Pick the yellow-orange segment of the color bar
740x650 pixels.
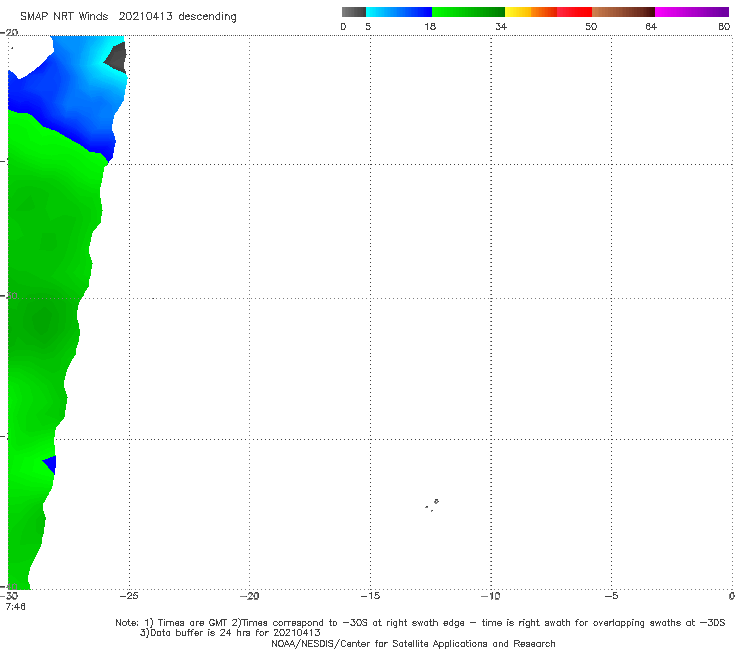[531, 12]
